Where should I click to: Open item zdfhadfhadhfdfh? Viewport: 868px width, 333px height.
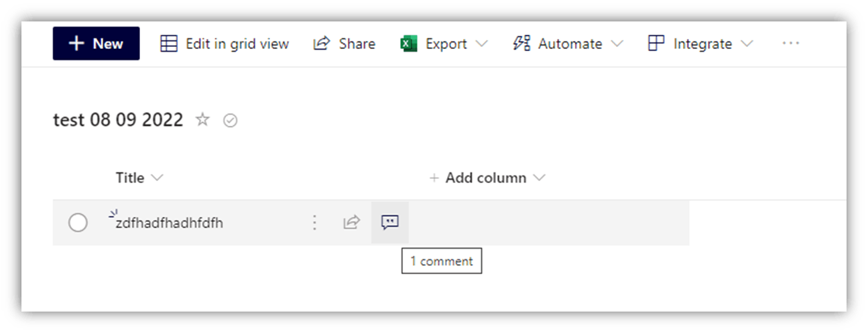169,223
